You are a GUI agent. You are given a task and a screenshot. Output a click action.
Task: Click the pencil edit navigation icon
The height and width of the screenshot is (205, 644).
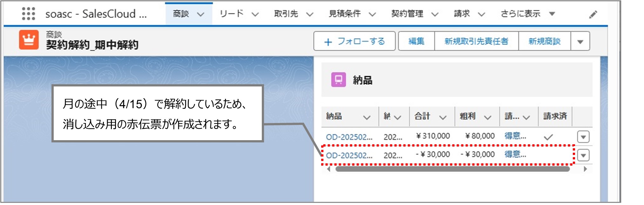click(593, 14)
